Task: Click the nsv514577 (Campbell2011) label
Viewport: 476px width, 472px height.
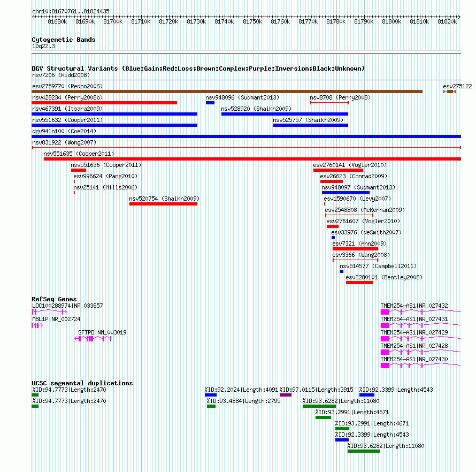Action: tap(378, 266)
